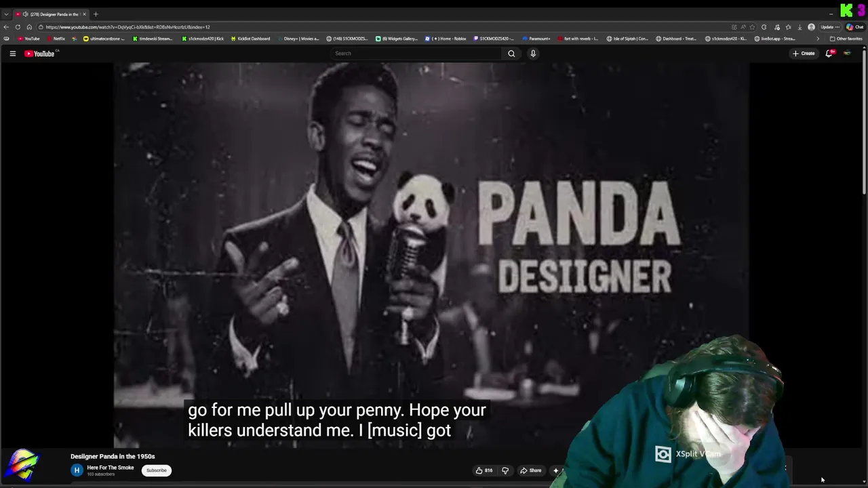This screenshot has height=488, width=868.
Task: Toggle the read aloud icon in address bar
Action: [x=743, y=27]
